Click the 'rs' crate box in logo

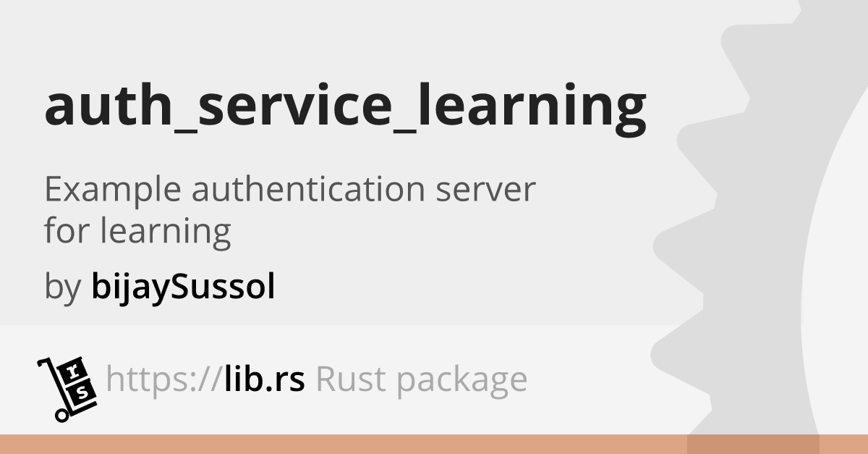[78, 382]
